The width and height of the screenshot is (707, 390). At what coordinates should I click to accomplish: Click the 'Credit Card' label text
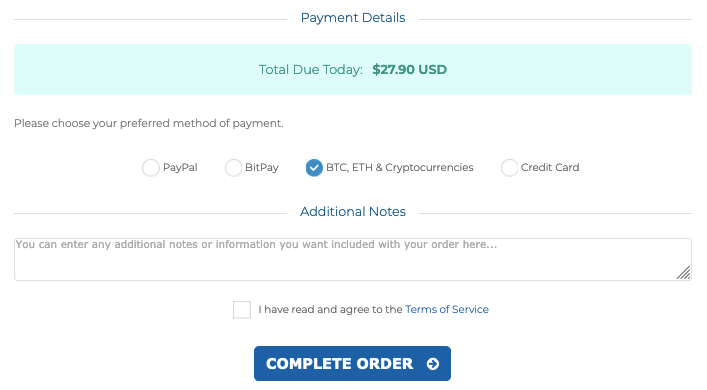(550, 167)
